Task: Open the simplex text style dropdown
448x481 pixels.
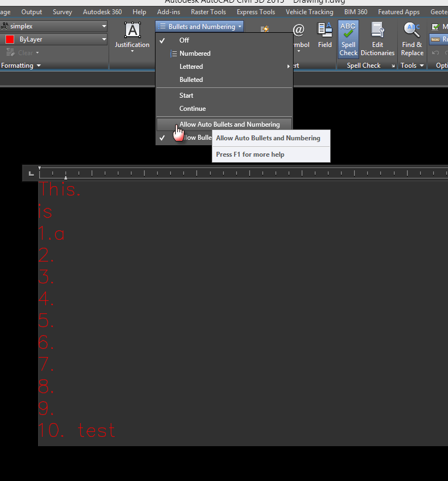Action: pyautogui.click(x=55, y=26)
